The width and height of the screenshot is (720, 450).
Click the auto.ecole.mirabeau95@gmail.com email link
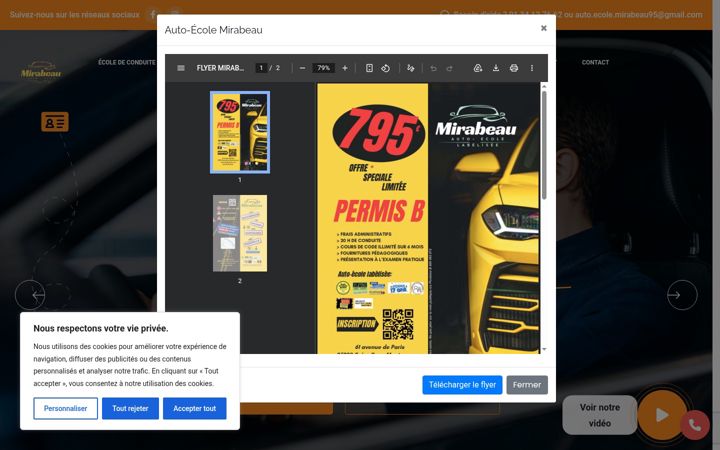[x=639, y=14]
